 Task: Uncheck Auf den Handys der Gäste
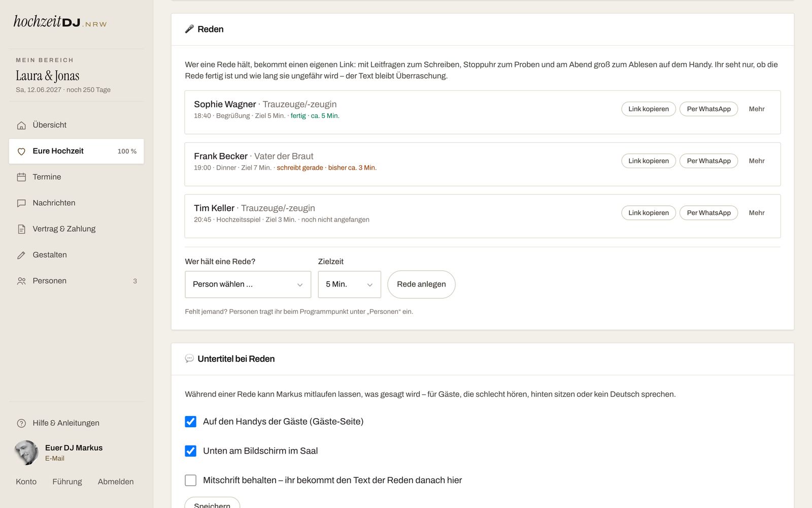pyautogui.click(x=190, y=422)
